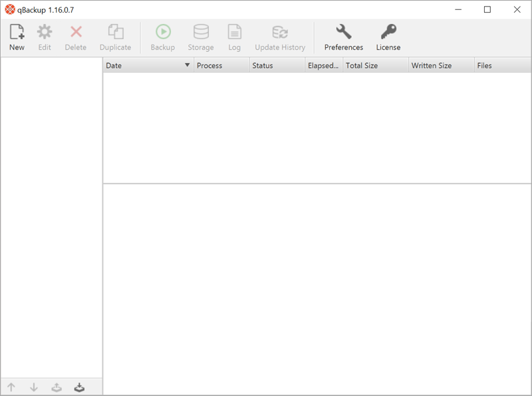Click the Total Size column header

(x=376, y=65)
